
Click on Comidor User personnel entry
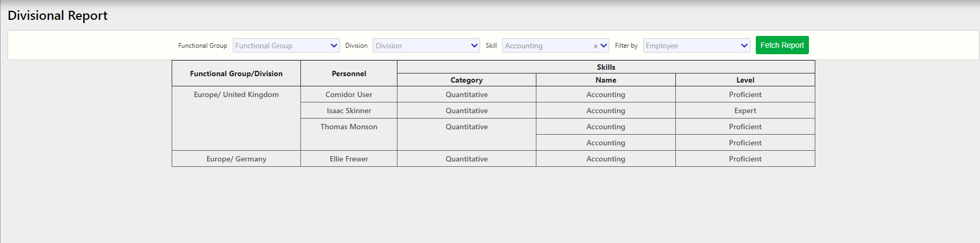[349, 94]
